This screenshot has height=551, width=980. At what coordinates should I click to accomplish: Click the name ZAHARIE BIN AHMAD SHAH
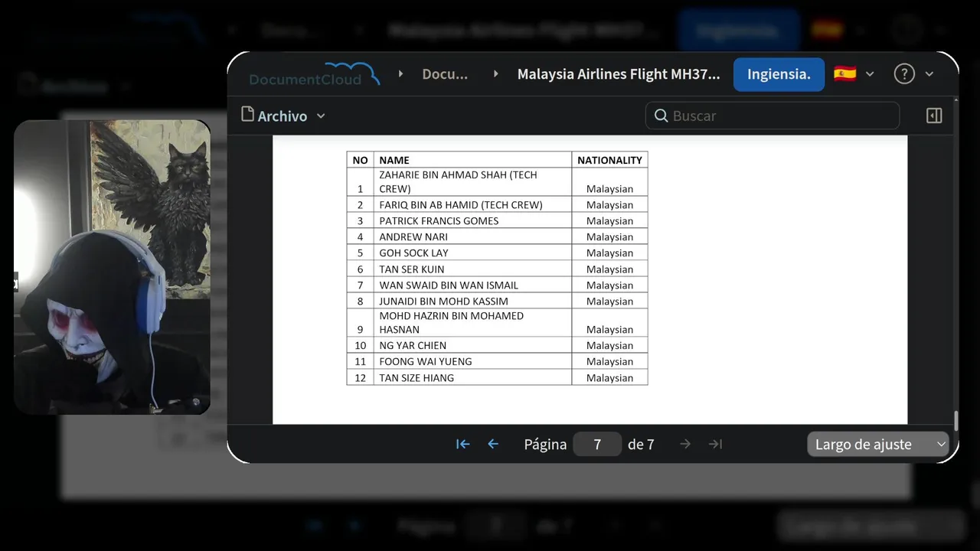click(443, 174)
